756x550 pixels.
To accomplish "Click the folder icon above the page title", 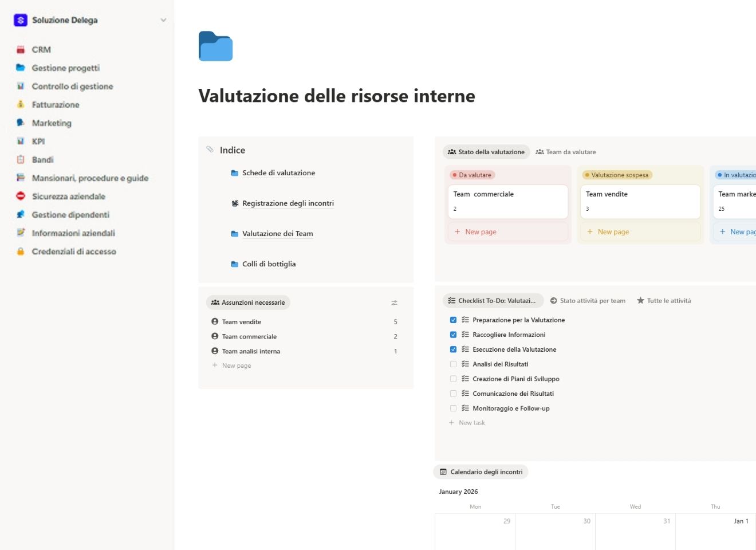I will [x=215, y=46].
